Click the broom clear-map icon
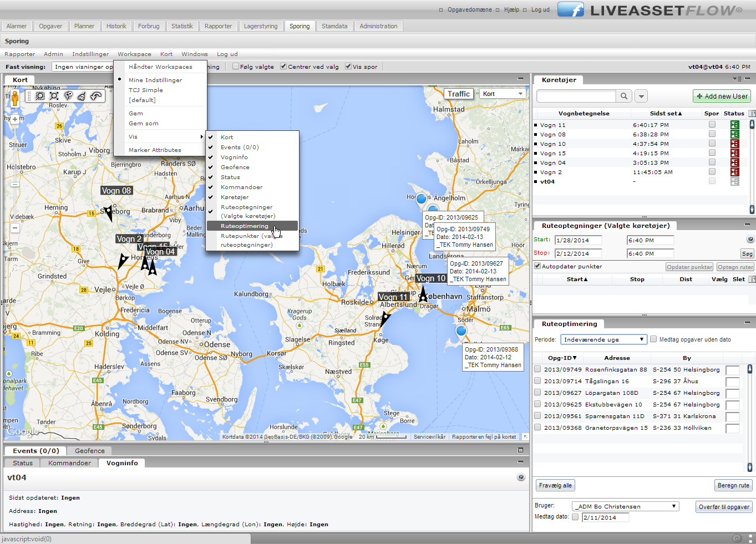 [82, 96]
